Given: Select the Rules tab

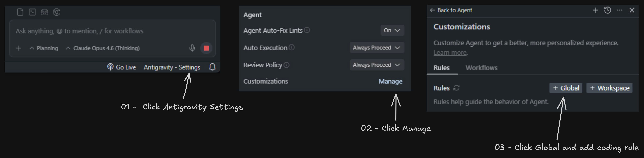Looking at the screenshot, I should 442,68.
